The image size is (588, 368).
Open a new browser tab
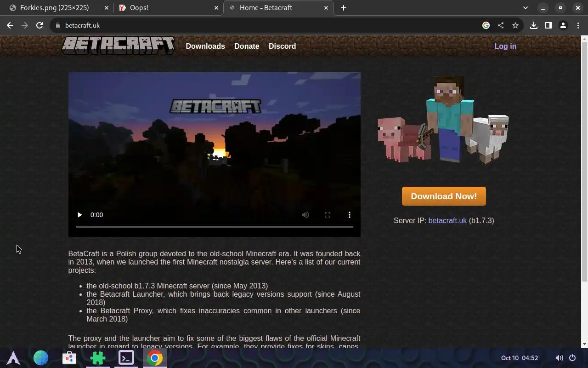coord(344,8)
